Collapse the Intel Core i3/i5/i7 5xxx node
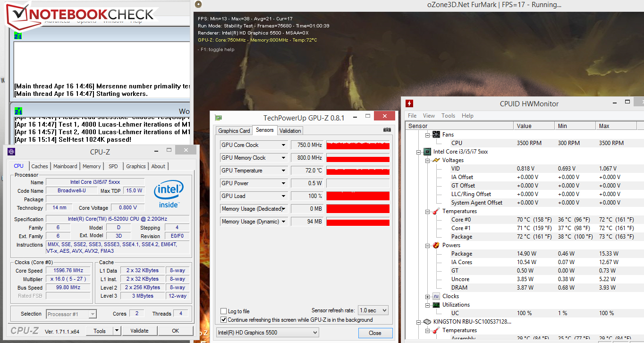The image size is (644, 343). (419, 152)
